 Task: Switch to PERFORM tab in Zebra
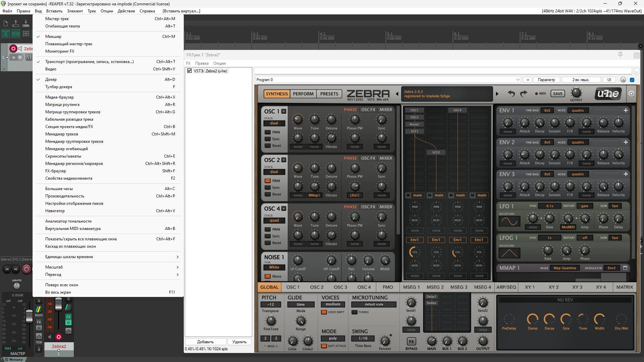[x=303, y=94]
